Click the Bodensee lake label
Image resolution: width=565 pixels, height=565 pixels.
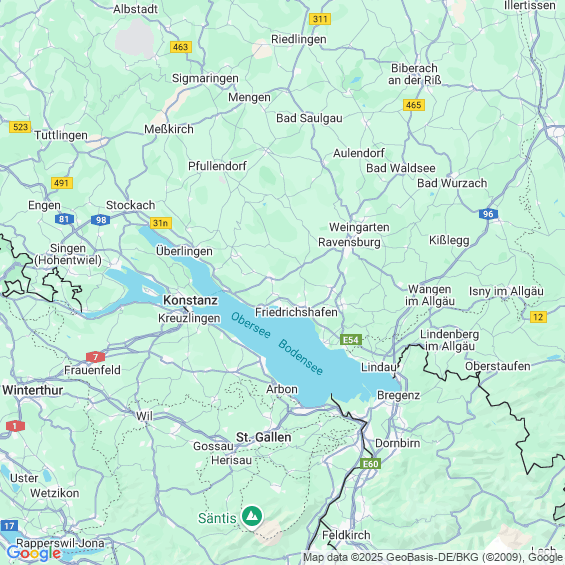301,357
